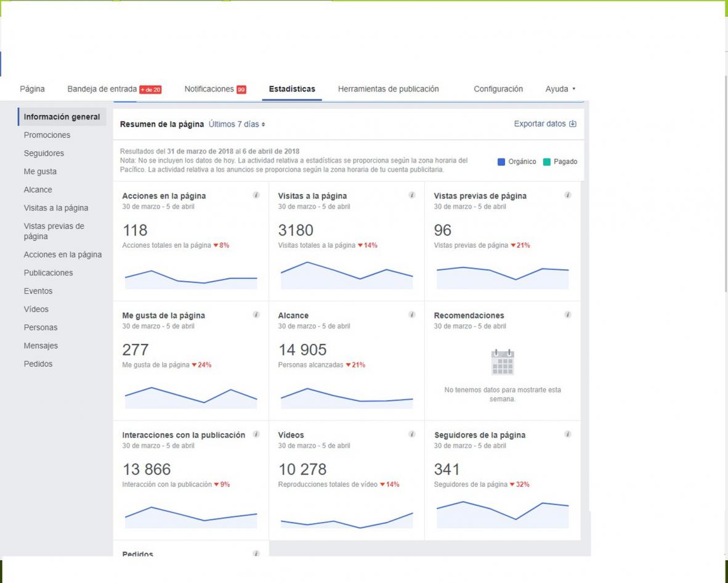Image resolution: width=728 pixels, height=583 pixels.
Task: Open Visitas a la página in sidebar
Action: coord(55,208)
